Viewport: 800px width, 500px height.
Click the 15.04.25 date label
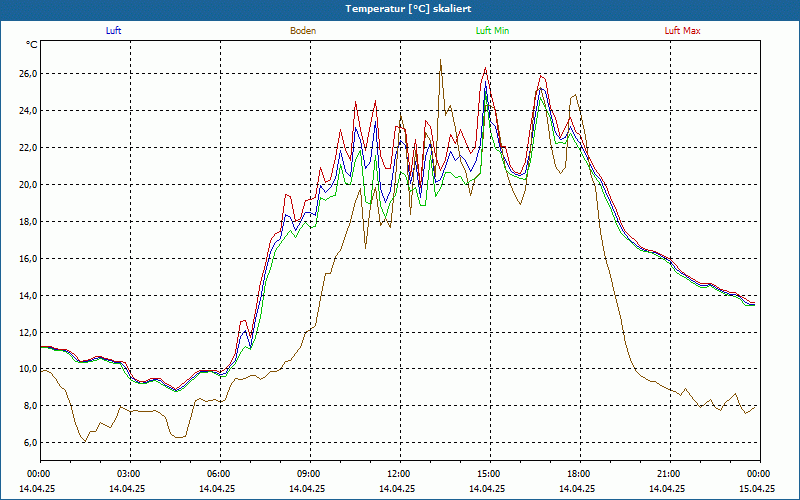click(757, 488)
